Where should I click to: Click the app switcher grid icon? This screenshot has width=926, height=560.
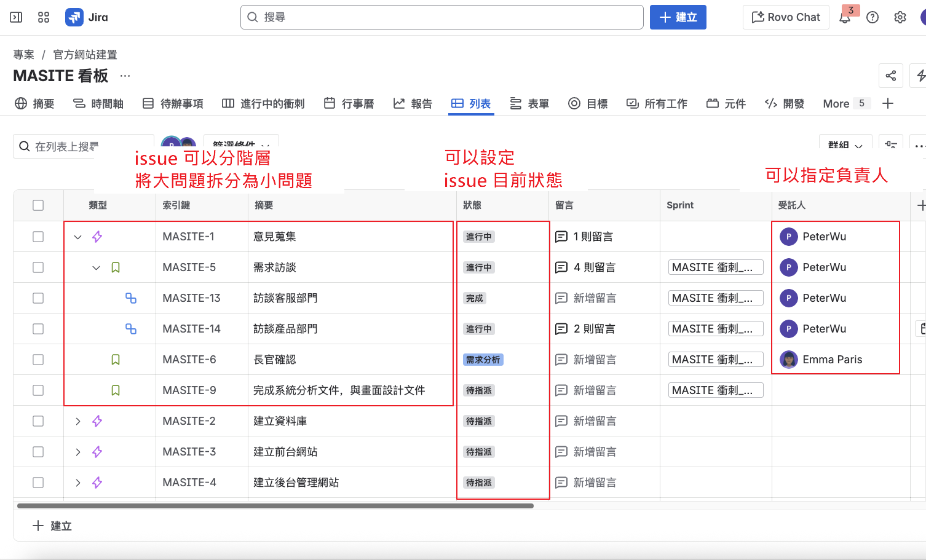pos(44,17)
